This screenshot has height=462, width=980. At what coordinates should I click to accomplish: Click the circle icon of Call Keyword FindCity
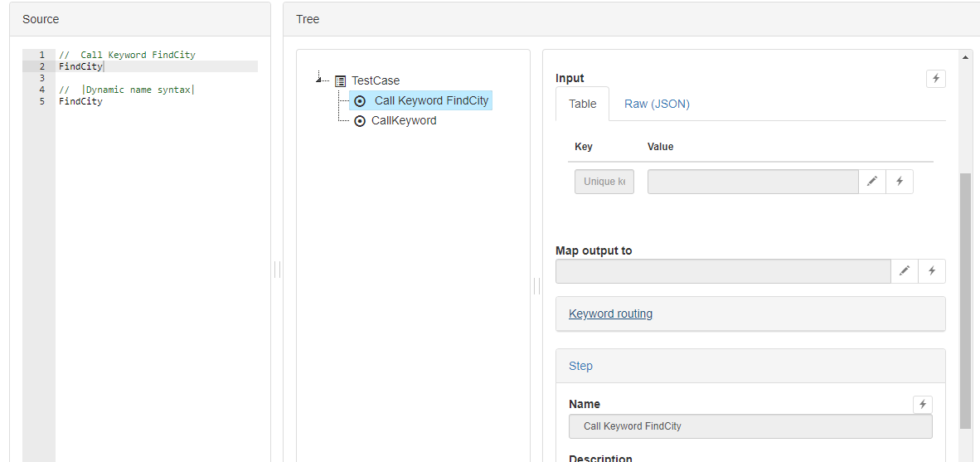tap(360, 100)
